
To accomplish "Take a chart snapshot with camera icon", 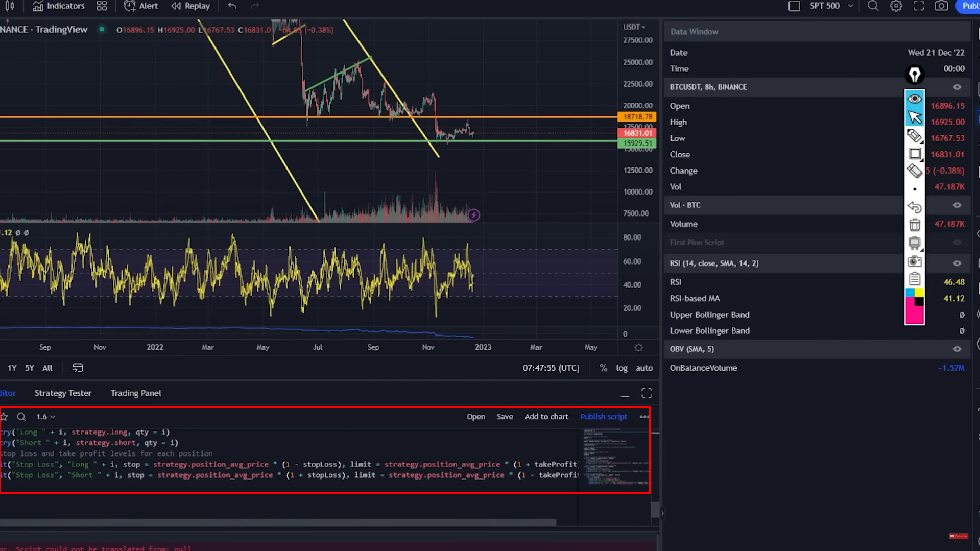I will pos(941,6).
